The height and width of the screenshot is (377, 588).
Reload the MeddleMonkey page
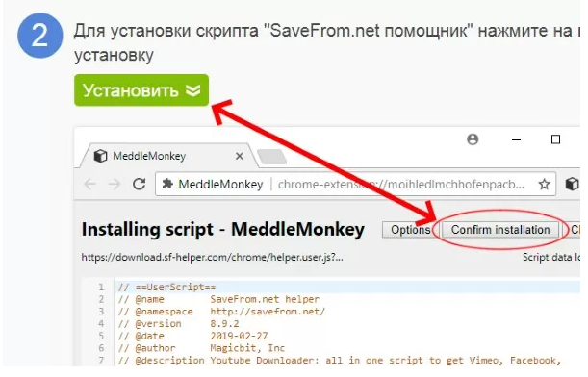[x=140, y=184]
